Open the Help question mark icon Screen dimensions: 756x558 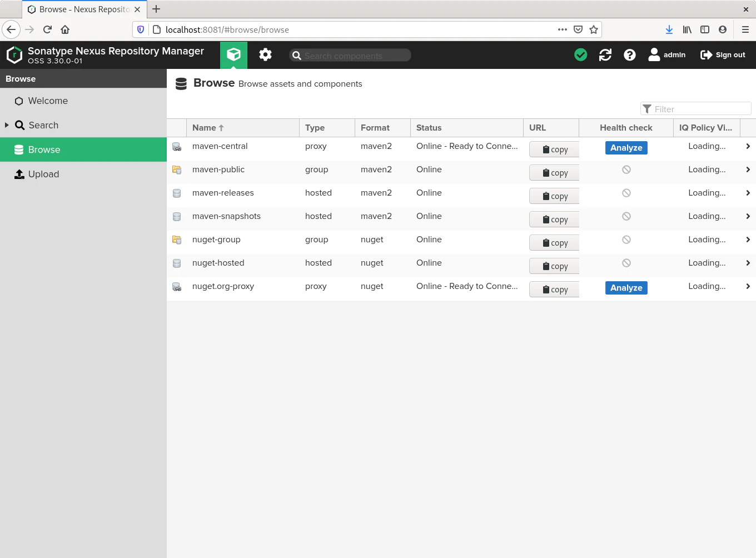[x=629, y=54]
